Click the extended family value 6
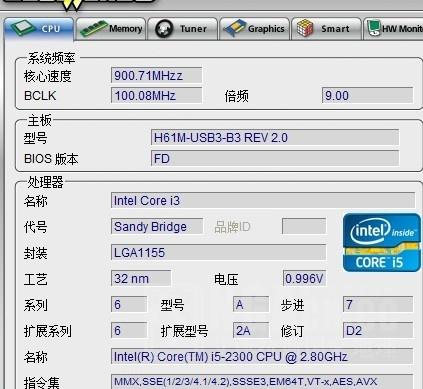 pyautogui.click(x=129, y=330)
